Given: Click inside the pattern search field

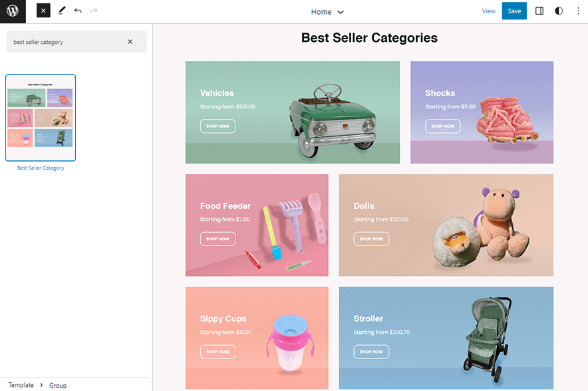Looking at the screenshot, I should click(x=67, y=41).
